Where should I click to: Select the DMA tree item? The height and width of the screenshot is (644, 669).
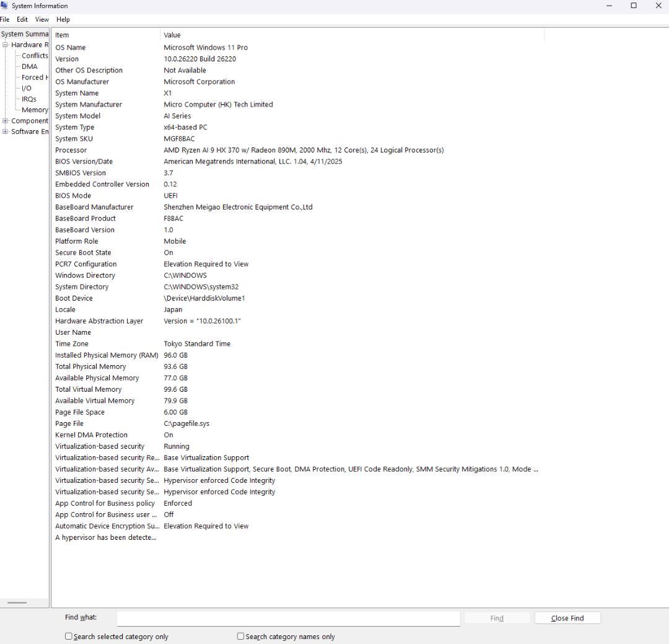30,66
